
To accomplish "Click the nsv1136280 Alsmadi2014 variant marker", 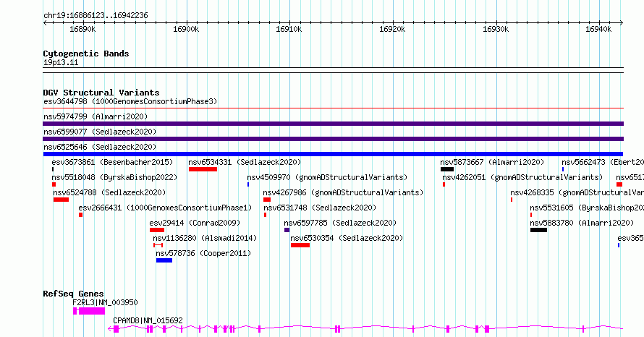I will coord(158,245).
